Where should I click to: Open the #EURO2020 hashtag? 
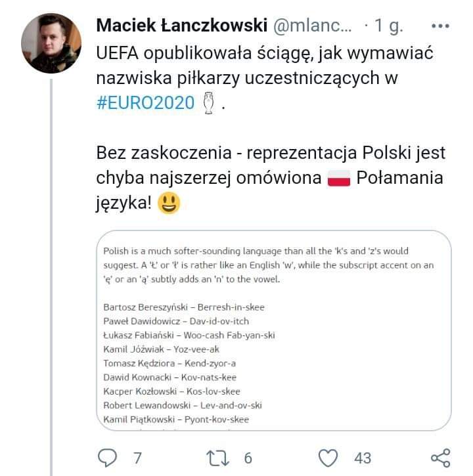click(x=146, y=103)
